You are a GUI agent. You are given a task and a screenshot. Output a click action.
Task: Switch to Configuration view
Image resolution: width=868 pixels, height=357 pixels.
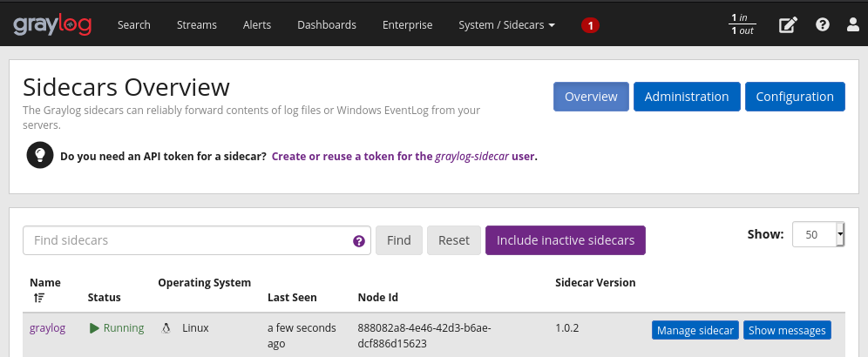tap(795, 97)
